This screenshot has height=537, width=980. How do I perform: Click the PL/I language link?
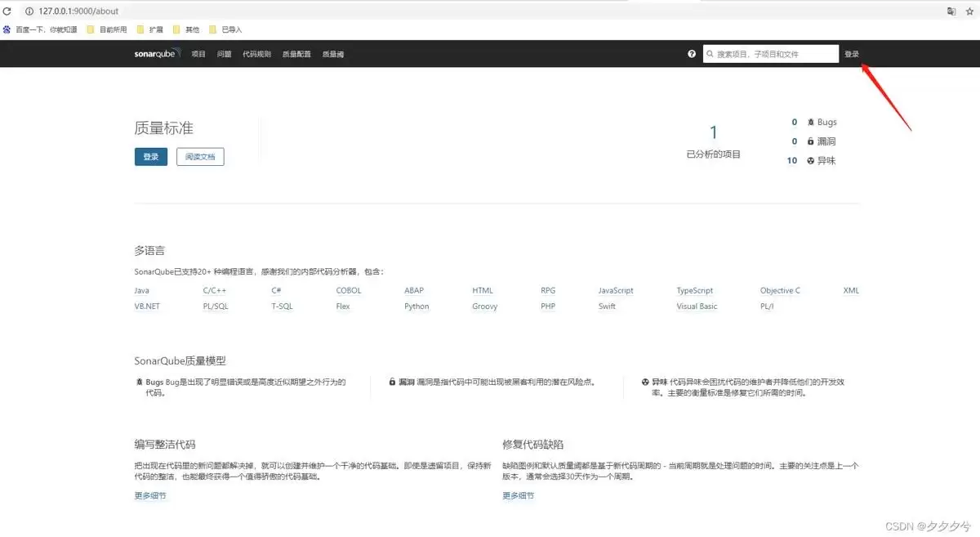point(767,307)
